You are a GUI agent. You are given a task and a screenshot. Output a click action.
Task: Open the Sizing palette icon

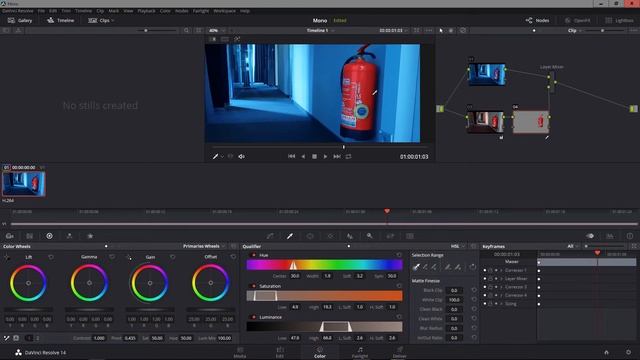click(x=390, y=236)
